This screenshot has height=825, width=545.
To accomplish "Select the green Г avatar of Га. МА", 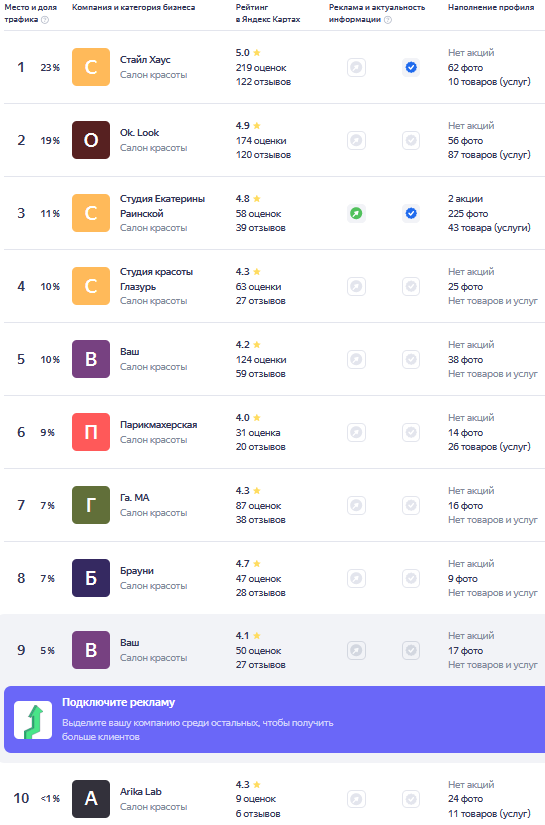I will 91,505.
